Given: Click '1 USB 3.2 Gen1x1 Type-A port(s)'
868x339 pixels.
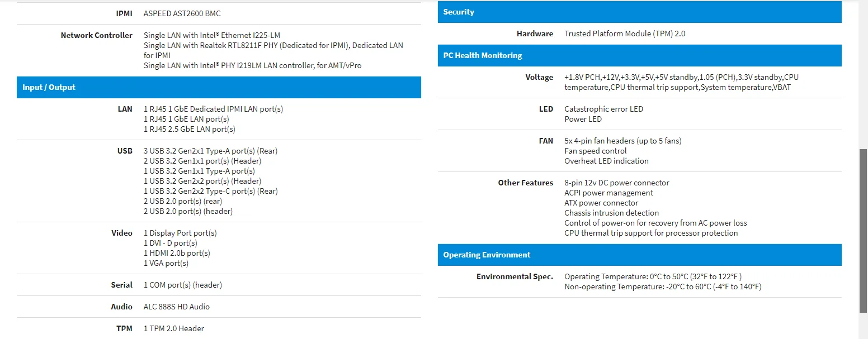Looking at the screenshot, I should pos(199,171).
